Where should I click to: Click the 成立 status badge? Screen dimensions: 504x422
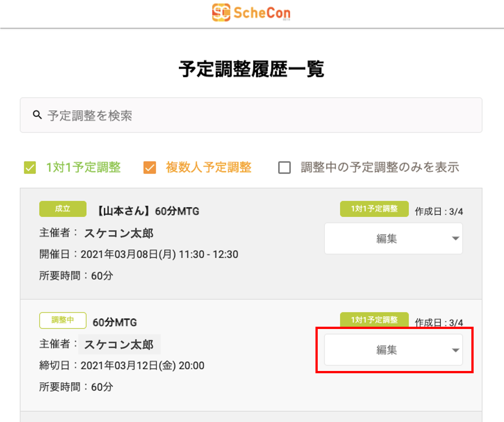[63, 209]
